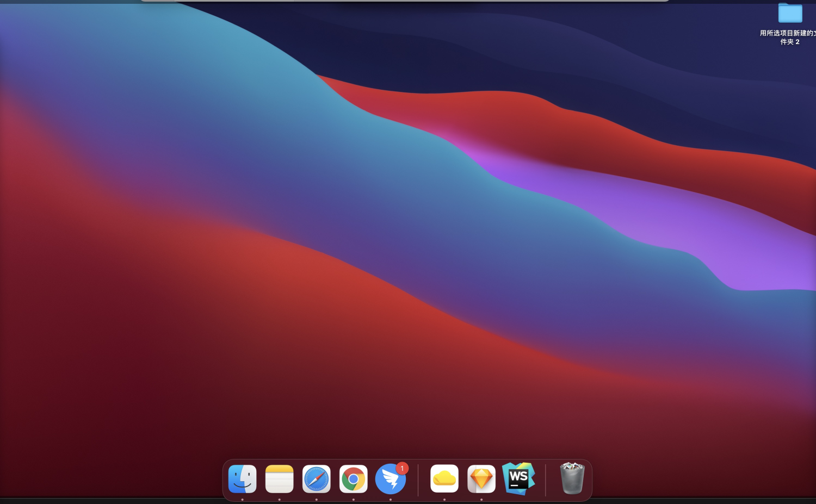
Task: Launch WebStorm WS icon
Action: pyautogui.click(x=518, y=479)
